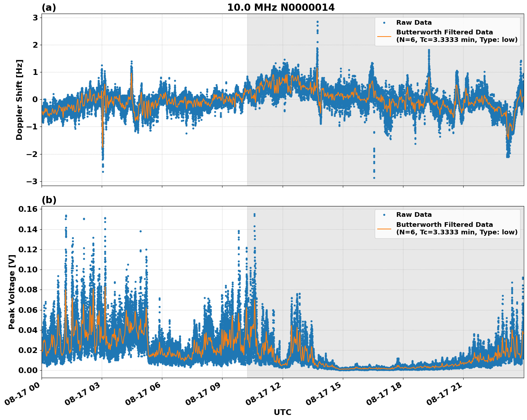Viewport: 527px width, 420px height.
Task: Click the highest Peak Voltage point near 08-17 11
Action: point(254,214)
